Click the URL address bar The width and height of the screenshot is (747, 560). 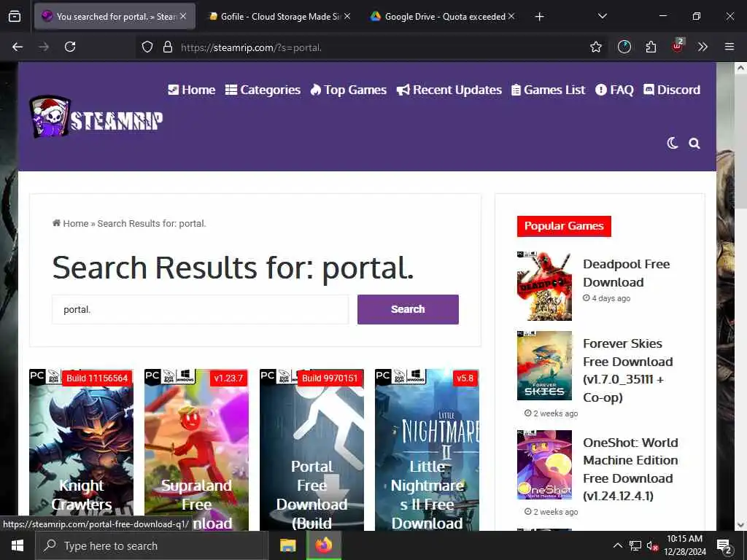tap(371, 47)
